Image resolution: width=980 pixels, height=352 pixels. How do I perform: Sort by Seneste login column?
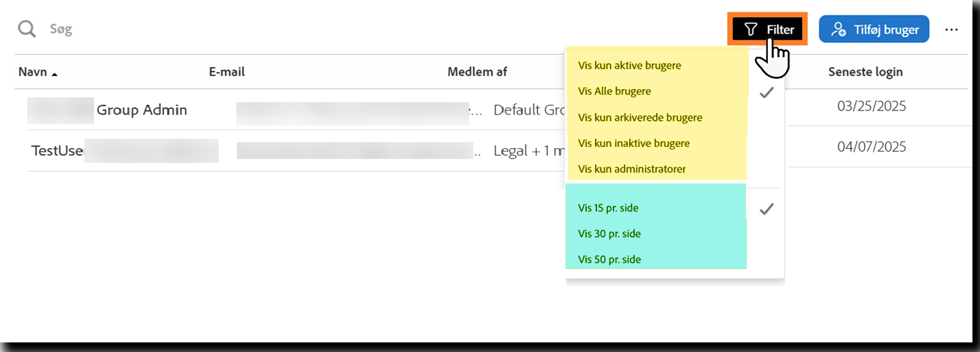coord(865,72)
